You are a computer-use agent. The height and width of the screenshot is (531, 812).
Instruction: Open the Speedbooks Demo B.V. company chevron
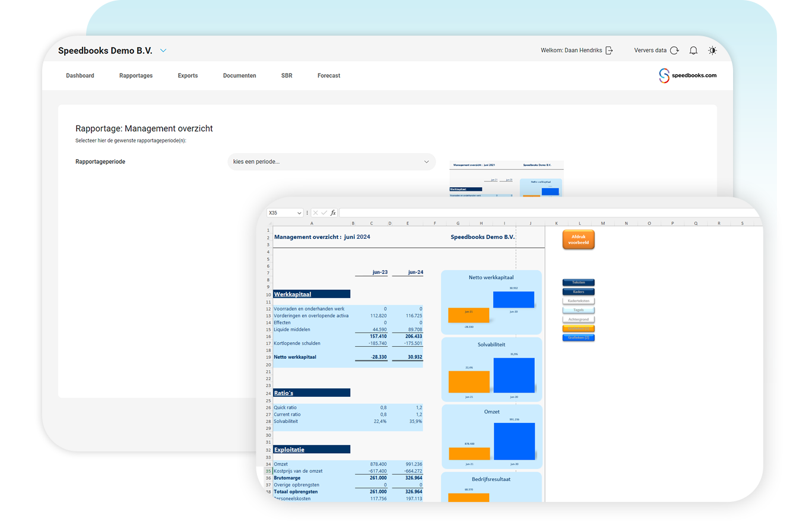pyautogui.click(x=163, y=51)
